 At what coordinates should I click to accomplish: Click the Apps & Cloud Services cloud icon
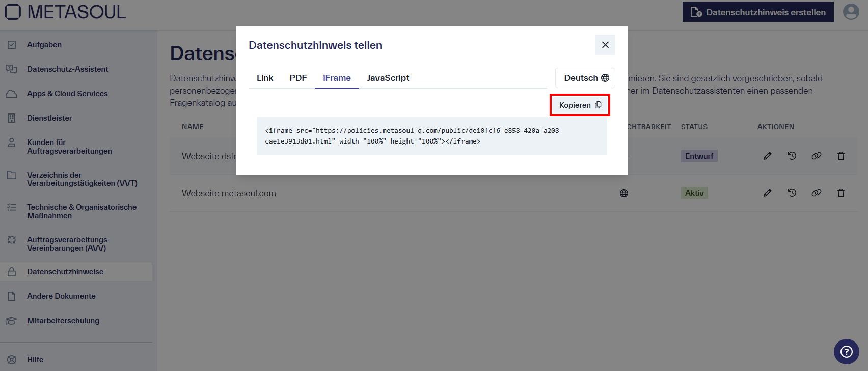pos(11,94)
